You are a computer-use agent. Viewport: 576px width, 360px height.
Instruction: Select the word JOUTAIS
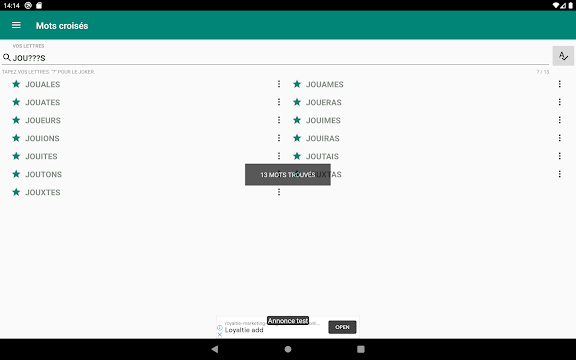pyautogui.click(x=322, y=156)
